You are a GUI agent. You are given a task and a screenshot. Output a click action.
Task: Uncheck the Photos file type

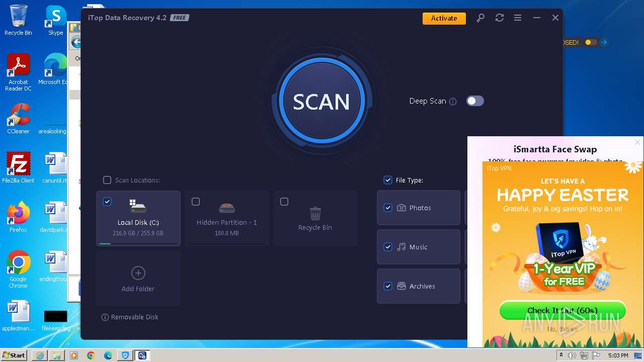click(x=388, y=208)
